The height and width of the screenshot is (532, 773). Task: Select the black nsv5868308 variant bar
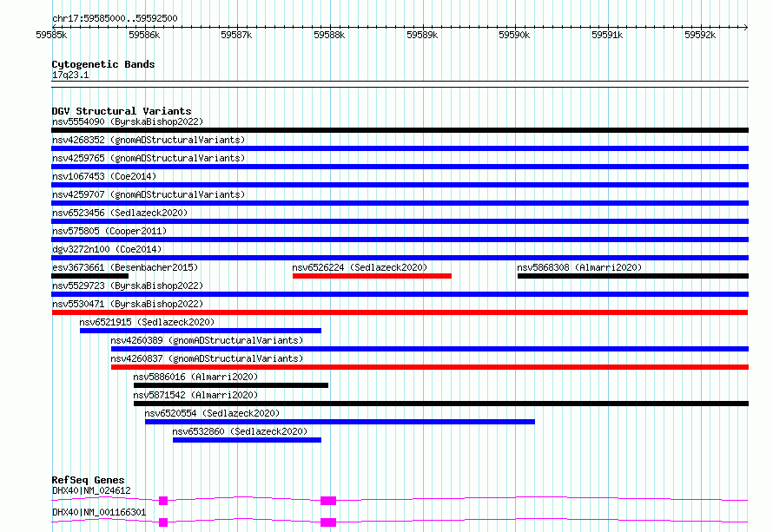[633, 276]
